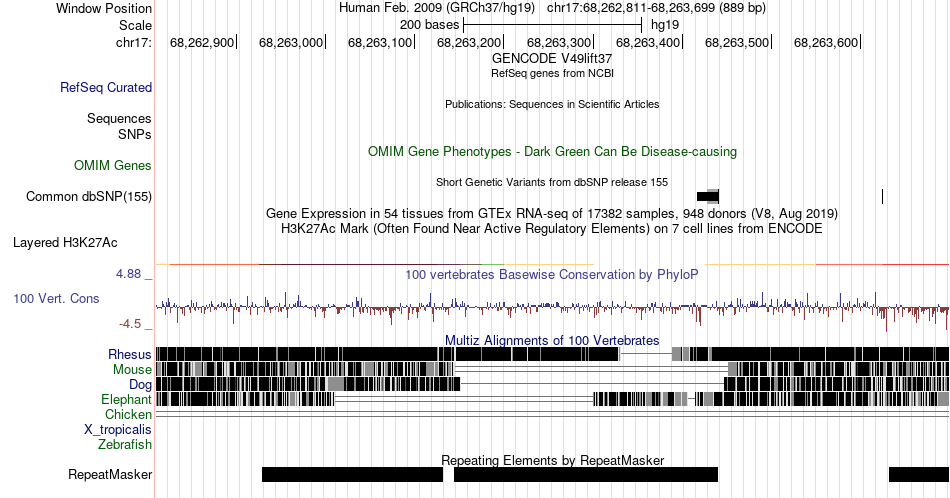This screenshot has width=950, height=498.
Task: Open the 100 Vert. Cons track label
Action: 56,298
